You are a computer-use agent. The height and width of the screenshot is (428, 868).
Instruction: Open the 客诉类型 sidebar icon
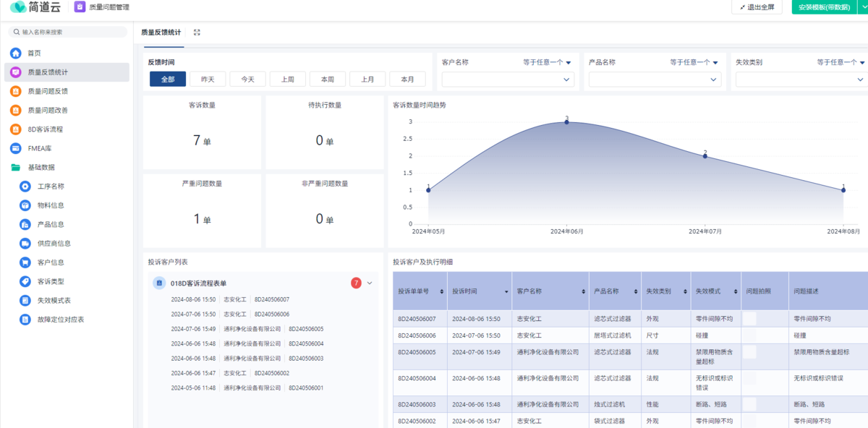pyautogui.click(x=25, y=281)
